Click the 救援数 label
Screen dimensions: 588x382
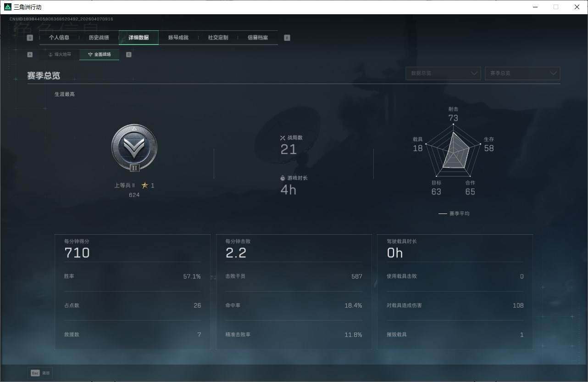[x=72, y=335]
